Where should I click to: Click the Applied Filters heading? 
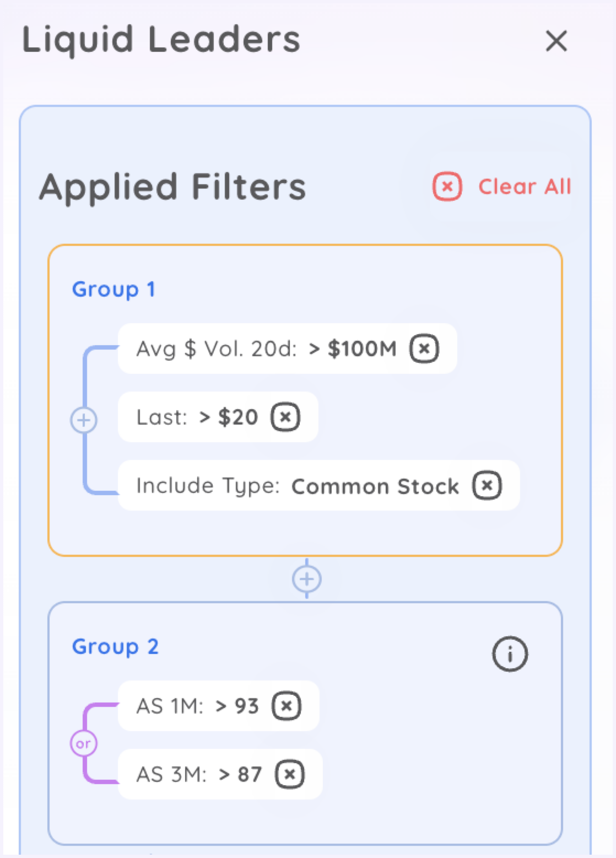tap(172, 186)
